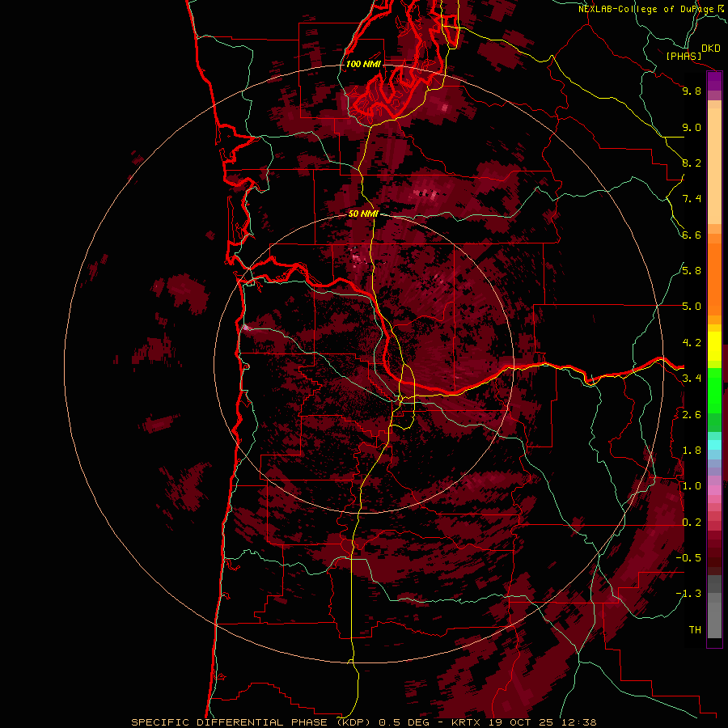Click the 1.0 scale value
This screenshot has width=728, height=728.
click(692, 486)
